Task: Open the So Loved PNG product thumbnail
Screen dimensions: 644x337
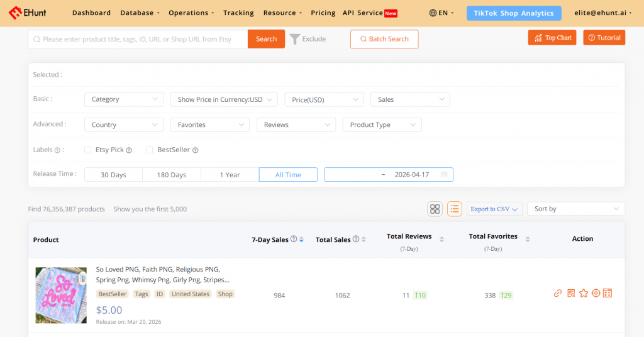Action: point(61,295)
